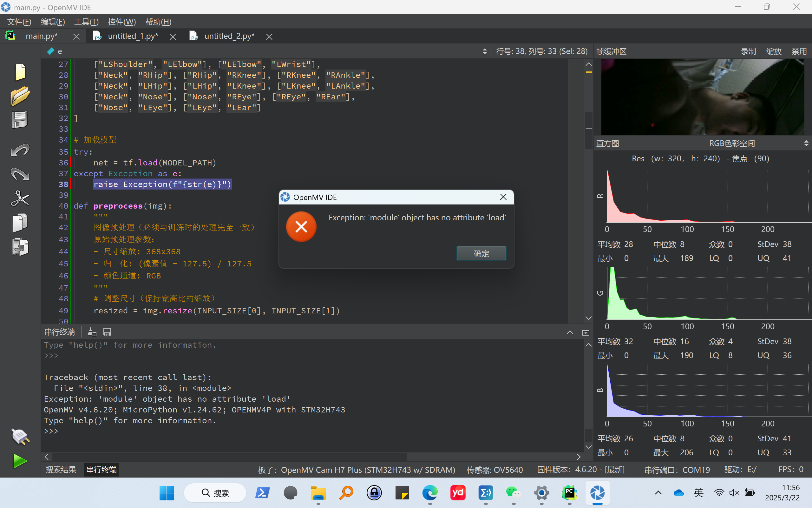Image resolution: width=812 pixels, height=508 pixels.
Task: Click 串行端口: COM19 in the status bar
Action: click(677, 469)
